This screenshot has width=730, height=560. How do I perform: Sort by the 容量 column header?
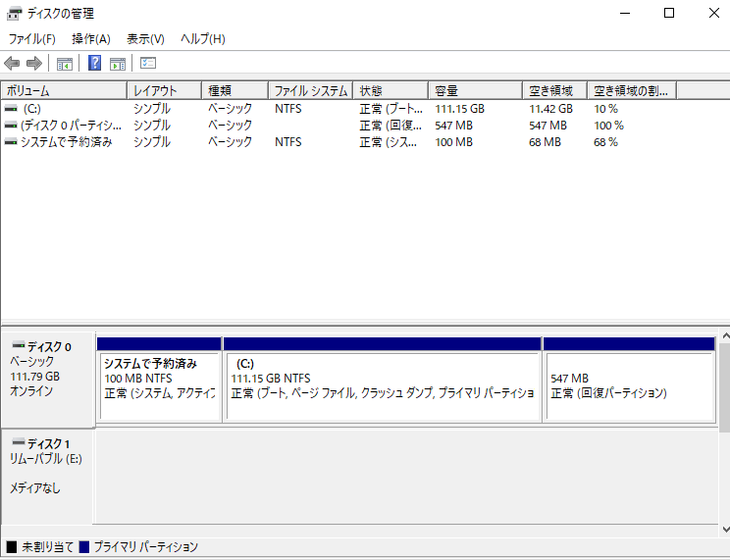coord(475,90)
